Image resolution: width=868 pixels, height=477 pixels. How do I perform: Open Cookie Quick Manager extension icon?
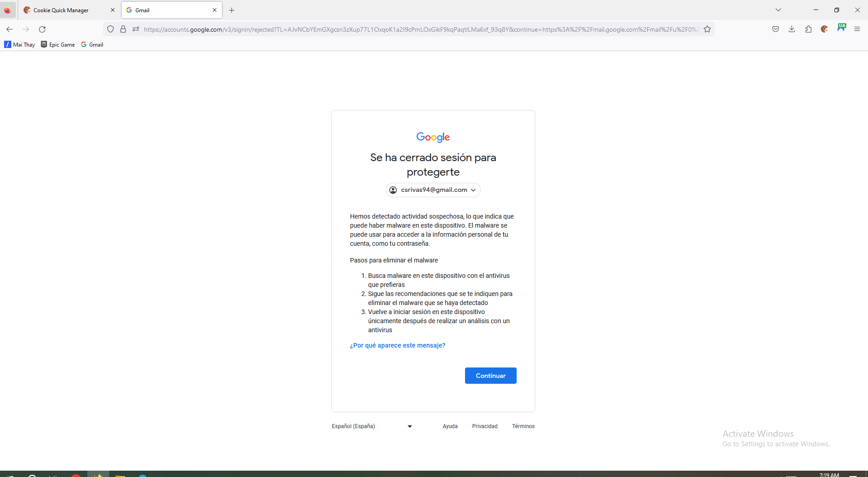point(825,29)
